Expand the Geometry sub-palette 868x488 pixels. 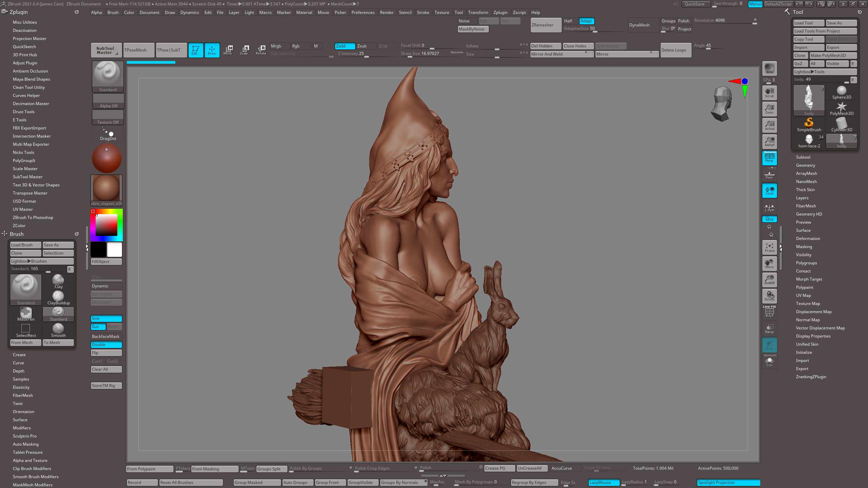(x=805, y=165)
